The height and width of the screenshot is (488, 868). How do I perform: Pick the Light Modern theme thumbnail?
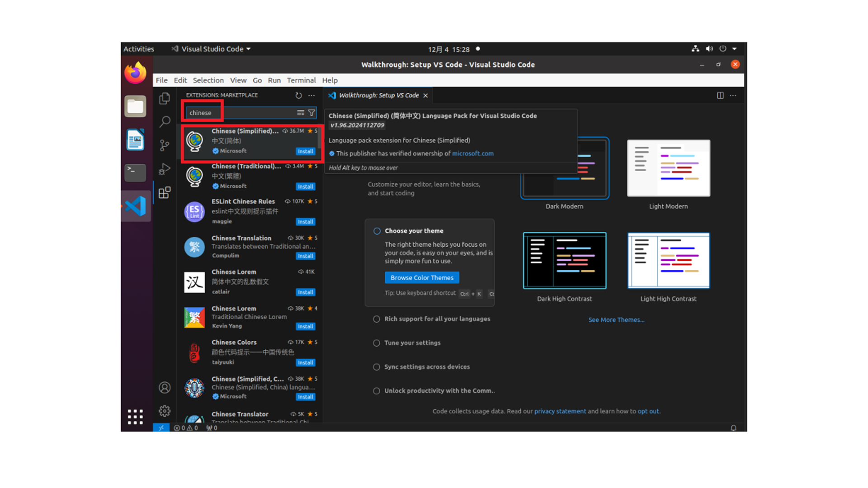668,168
